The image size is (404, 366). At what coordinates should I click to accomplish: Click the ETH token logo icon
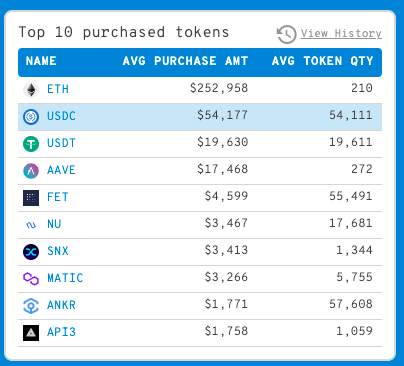point(31,90)
